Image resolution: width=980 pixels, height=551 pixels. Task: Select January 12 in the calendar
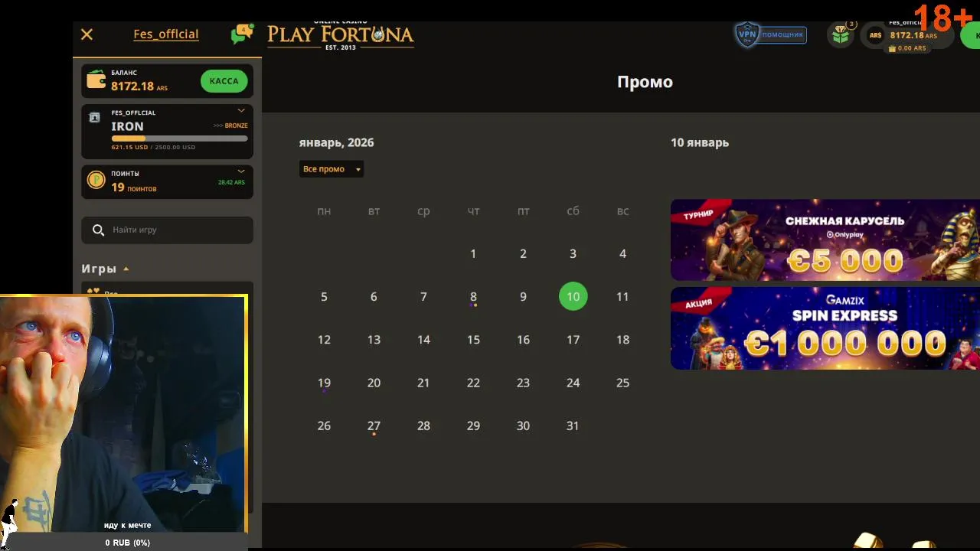(x=324, y=339)
